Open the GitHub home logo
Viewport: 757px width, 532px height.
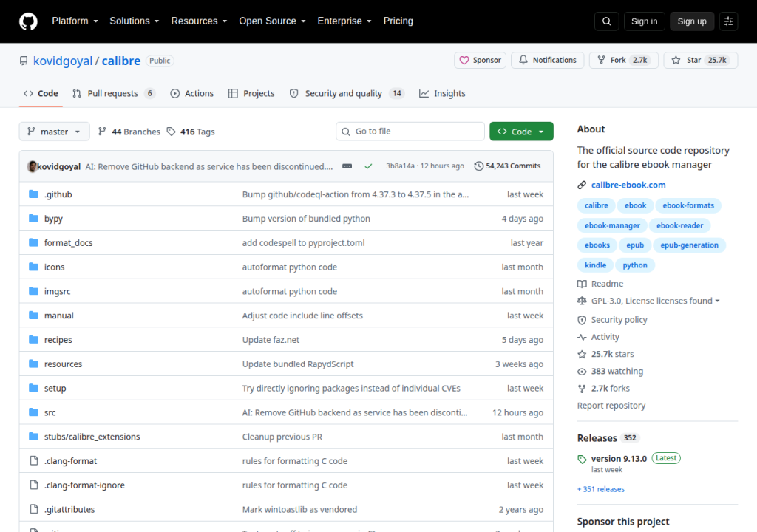pyautogui.click(x=28, y=21)
